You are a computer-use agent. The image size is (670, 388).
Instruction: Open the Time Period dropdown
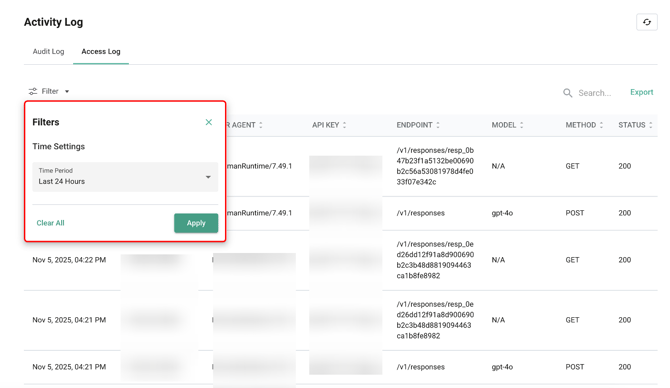tap(125, 177)
